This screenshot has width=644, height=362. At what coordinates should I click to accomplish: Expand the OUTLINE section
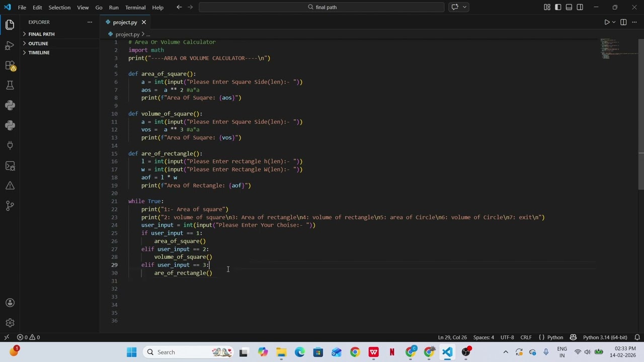(60, 43)
